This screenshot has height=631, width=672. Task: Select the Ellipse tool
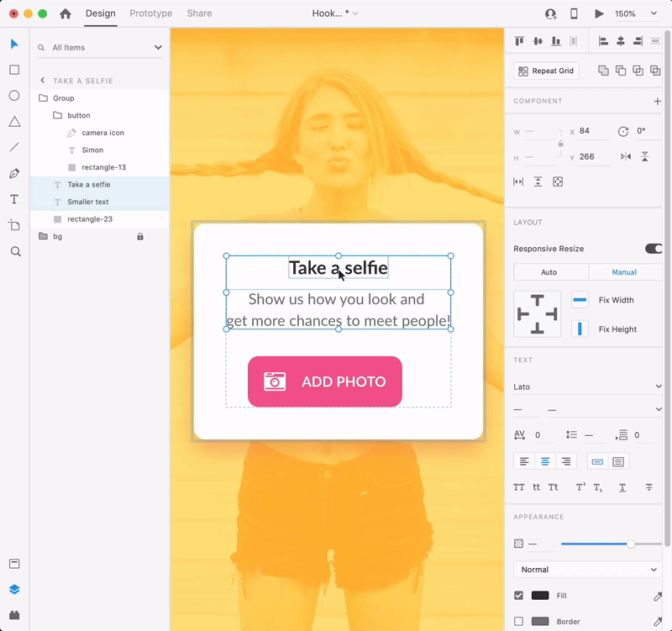tap(14, 96)
